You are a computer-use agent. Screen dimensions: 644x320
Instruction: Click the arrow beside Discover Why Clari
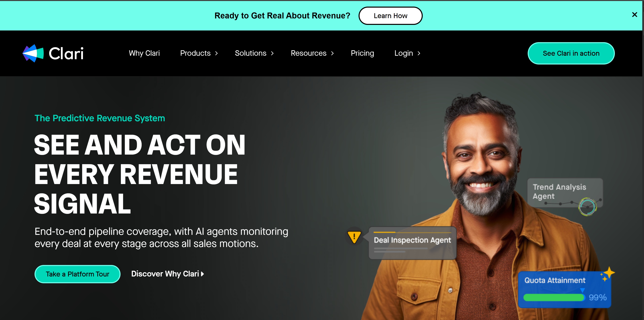[x=202, y=274]
